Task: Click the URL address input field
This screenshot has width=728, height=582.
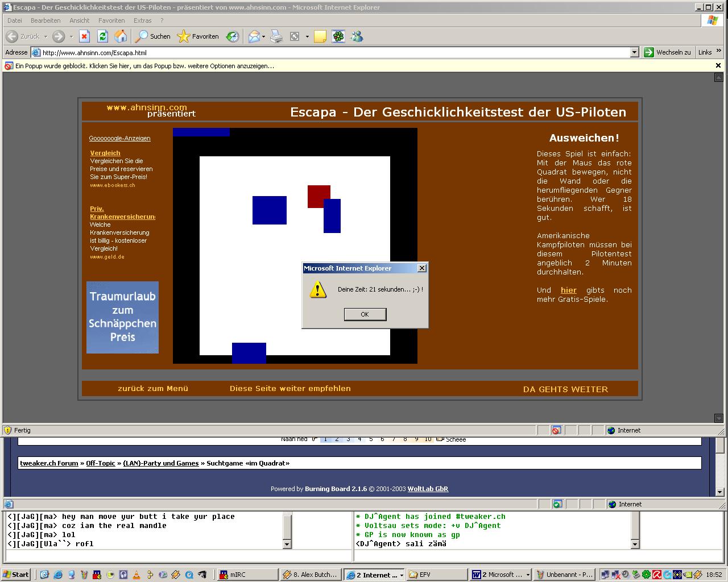Action: (x=336, y=52)
